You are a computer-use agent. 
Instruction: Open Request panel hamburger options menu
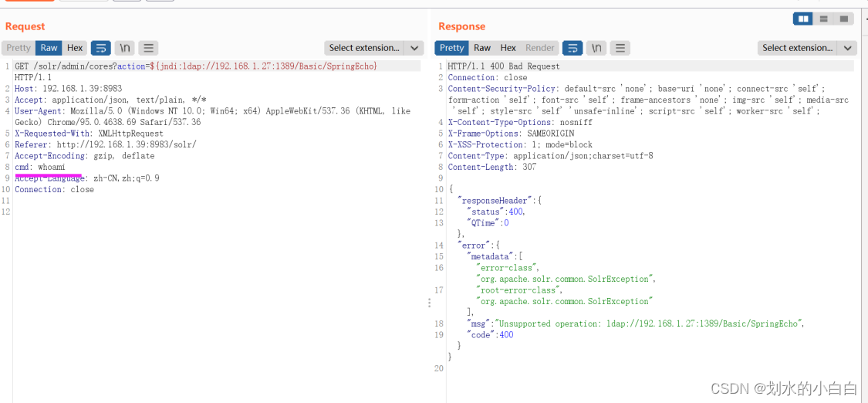148,48
